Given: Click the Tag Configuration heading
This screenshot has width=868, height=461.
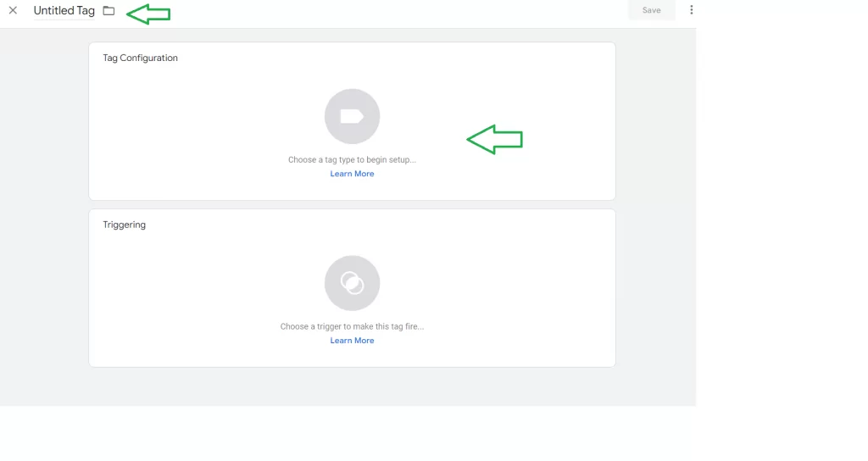Looking at the screenshot, I should (140, 58).
